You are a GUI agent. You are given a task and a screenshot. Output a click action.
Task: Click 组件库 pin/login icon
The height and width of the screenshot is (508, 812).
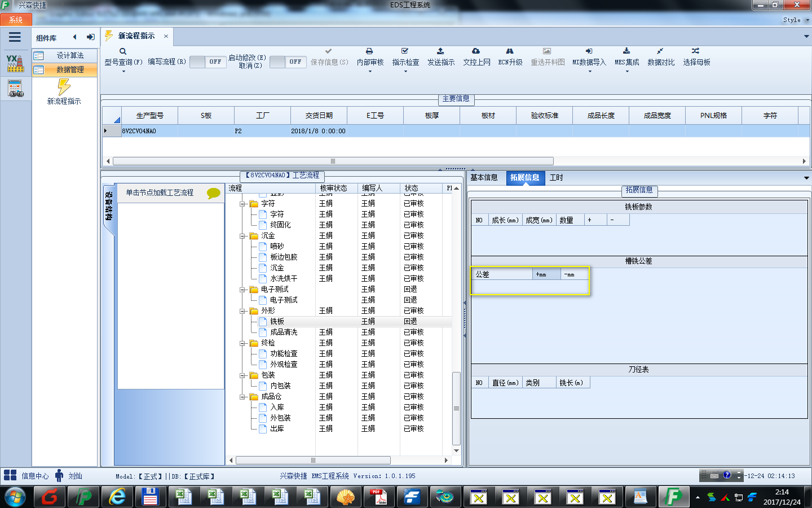tap(90, 37)
